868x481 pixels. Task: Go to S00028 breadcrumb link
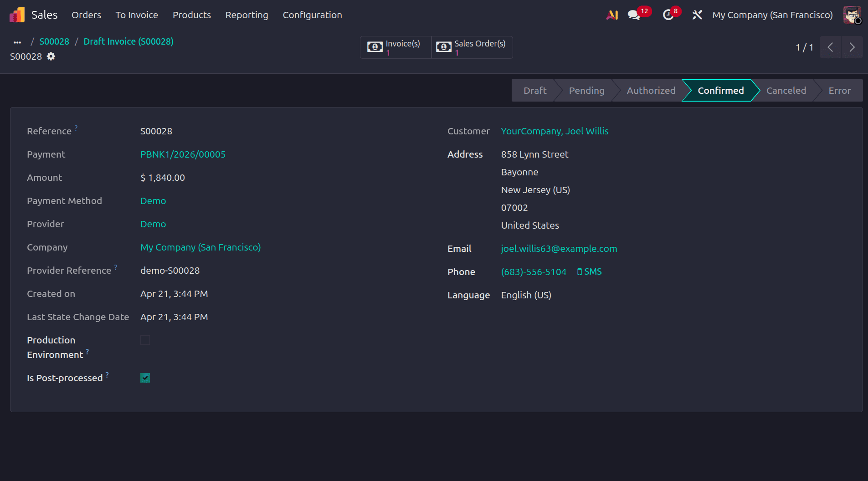coord(54,41)
